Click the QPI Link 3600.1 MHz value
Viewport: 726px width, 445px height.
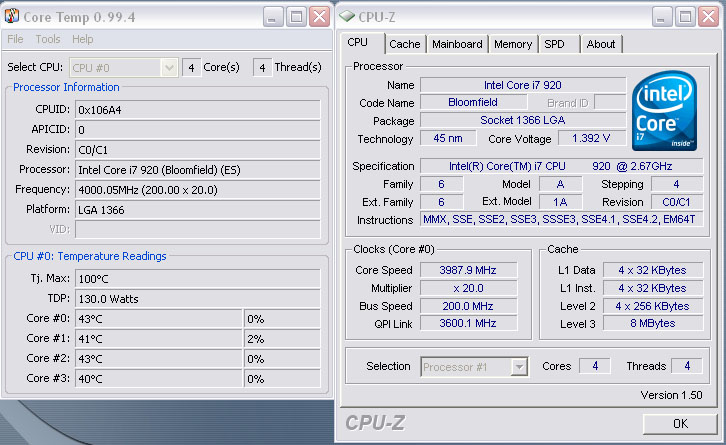[468, 323]
